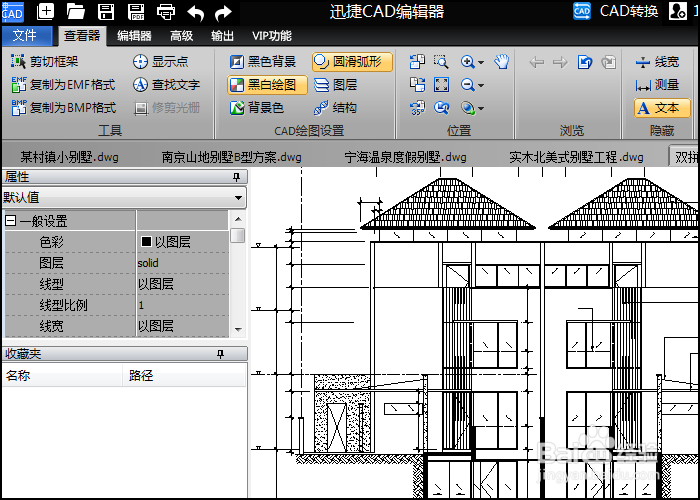Viewport: 700px width, 500px height.
Task: Switch to the 输出 tab
Action: tap(222, 36)
